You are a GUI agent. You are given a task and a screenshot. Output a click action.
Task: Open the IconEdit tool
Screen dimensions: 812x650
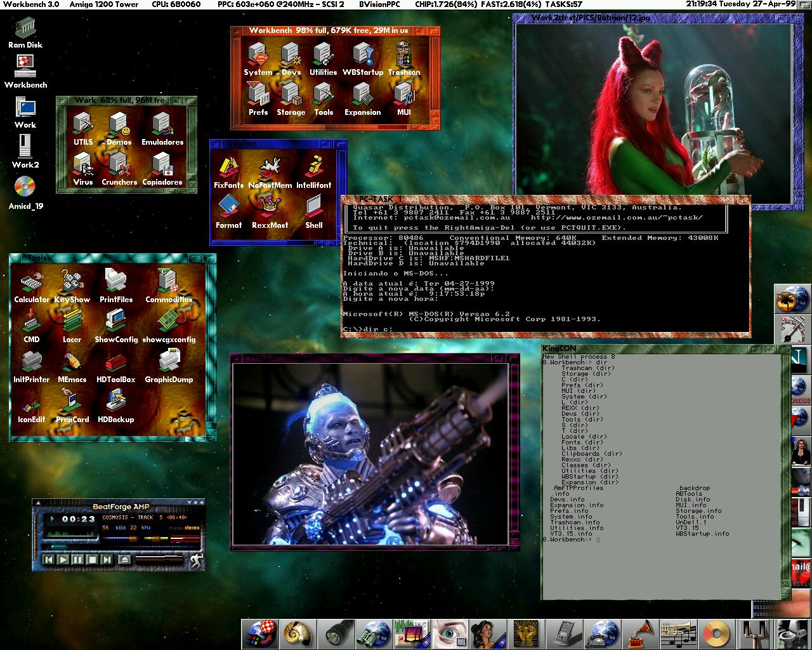(x=31, y=407)
